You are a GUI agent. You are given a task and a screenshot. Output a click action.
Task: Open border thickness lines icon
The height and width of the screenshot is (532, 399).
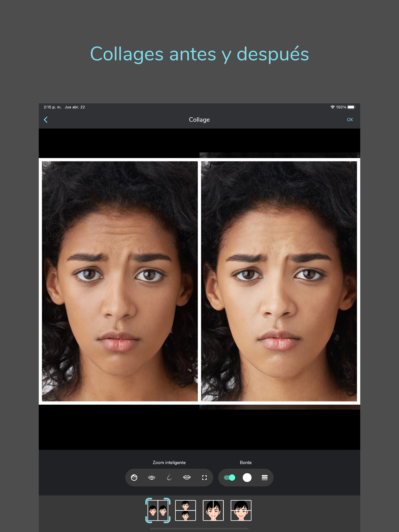[265, 477]
